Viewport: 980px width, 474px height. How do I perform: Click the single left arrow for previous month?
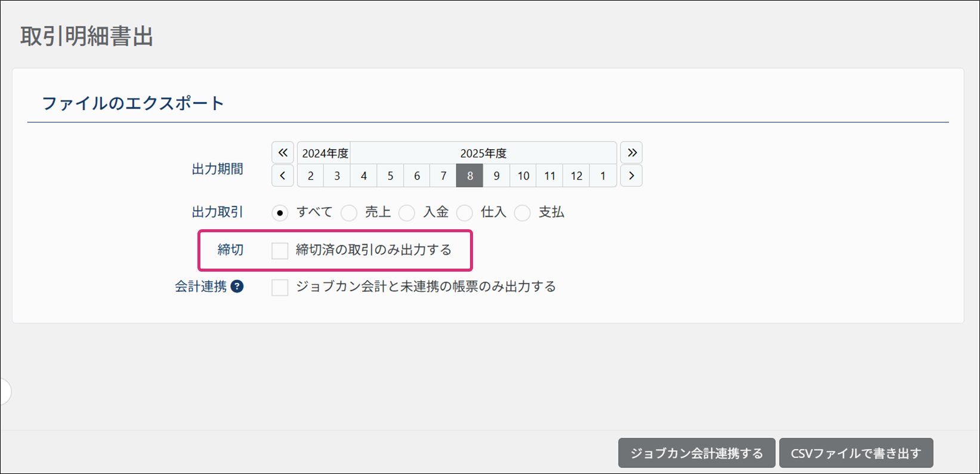[x=283, y=176]
